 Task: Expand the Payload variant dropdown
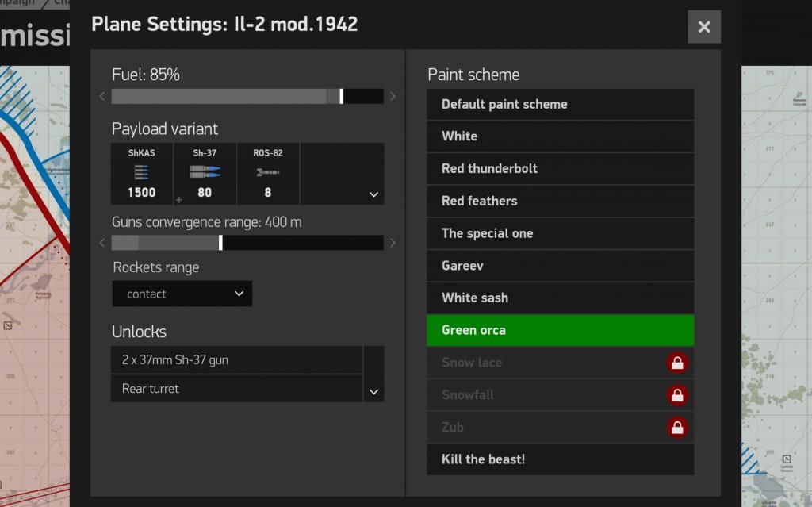point(373,194)
